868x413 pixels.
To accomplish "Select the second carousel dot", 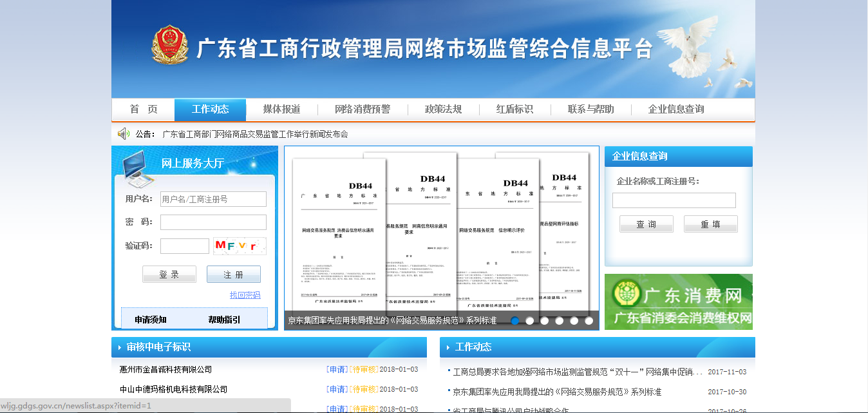I will tap(530, 320).
